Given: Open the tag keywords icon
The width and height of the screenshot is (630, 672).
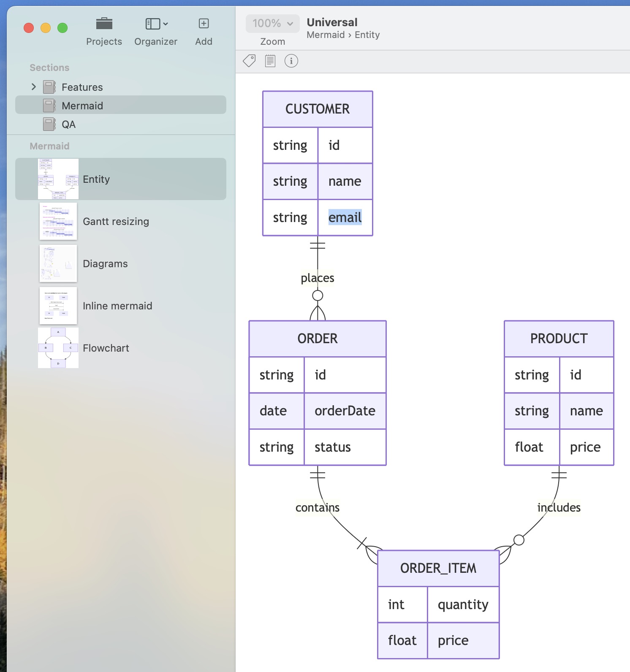Looking at the screenshot, I should tap(249, 61).
